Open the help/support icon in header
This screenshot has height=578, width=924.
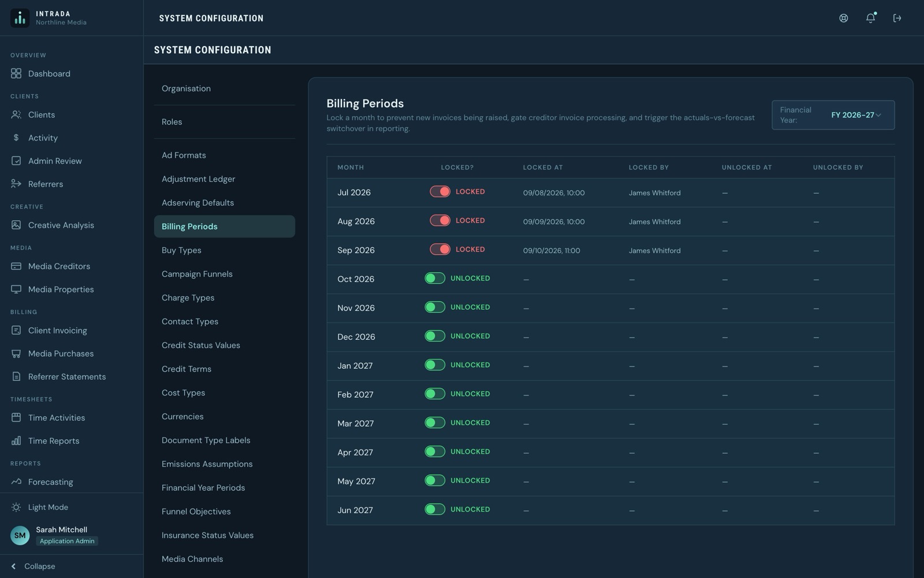click(x=844, y=18)
